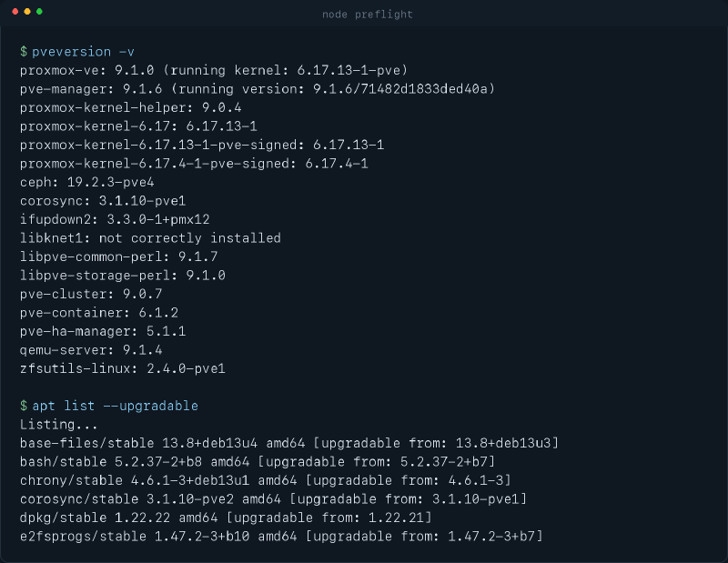The width and height of the screenshot is (728, 563).
Task: Click the 'dpkg/stable 1.22.22' line
Action: (x=226, y=517)
